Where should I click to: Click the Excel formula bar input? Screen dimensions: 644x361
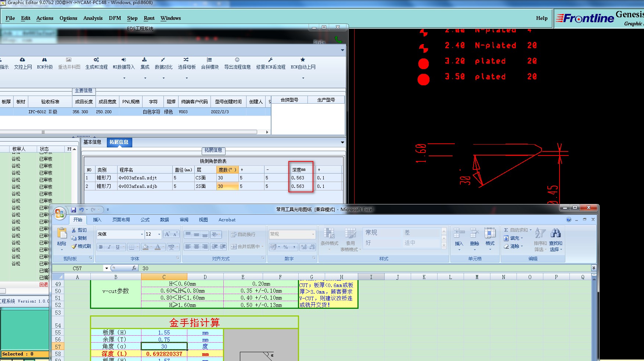[x=365, y=268]
